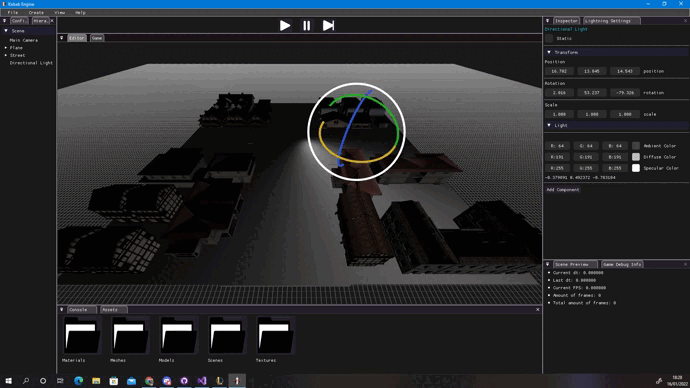Step forward one frame

click(328, 26)
